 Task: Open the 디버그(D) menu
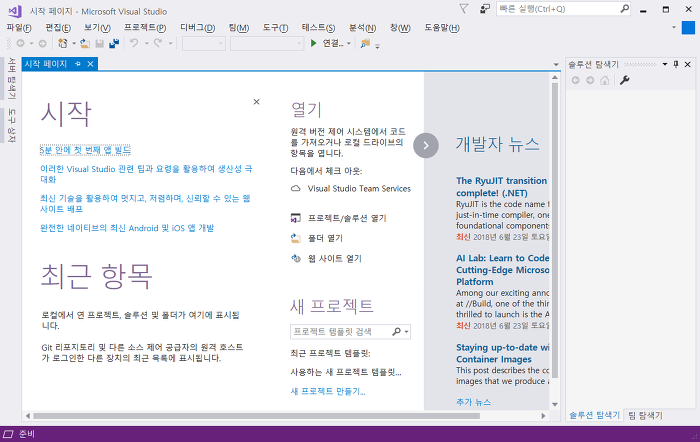(x=197, y=28)
